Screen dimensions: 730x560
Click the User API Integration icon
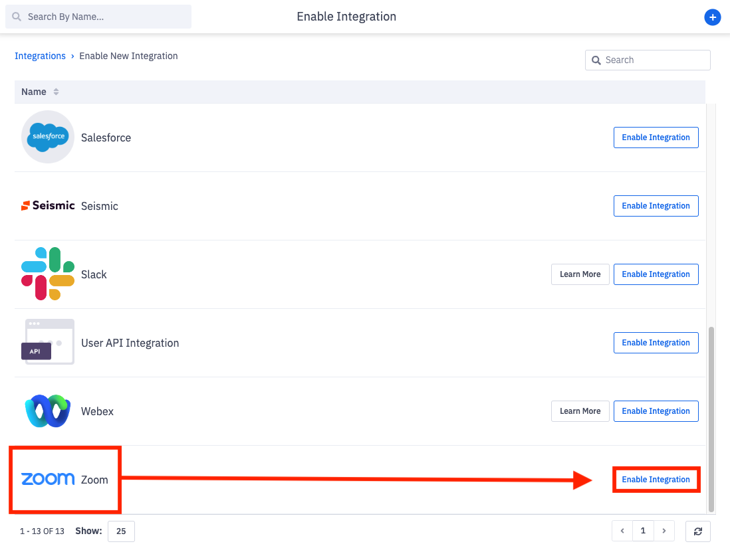[48, 342]
